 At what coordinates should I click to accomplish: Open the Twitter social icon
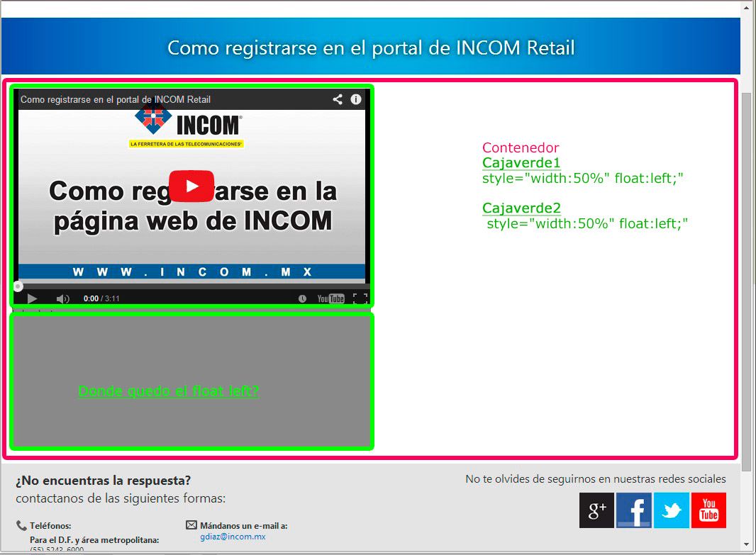point(671,510)
